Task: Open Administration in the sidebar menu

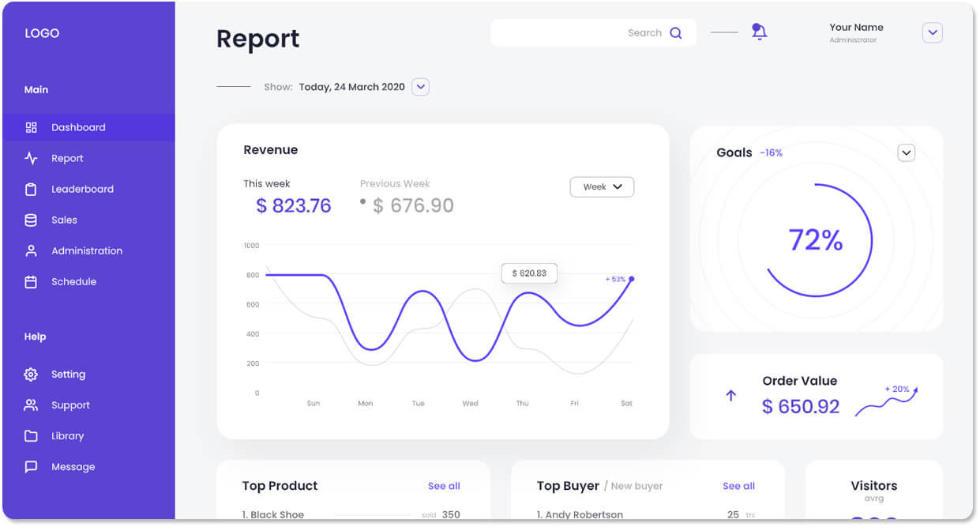Action: [x=87, y=251]
